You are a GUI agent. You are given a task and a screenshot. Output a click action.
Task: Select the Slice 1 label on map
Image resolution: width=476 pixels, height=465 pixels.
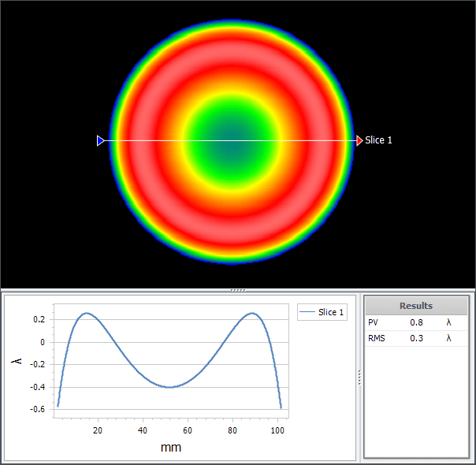point(378,140)
